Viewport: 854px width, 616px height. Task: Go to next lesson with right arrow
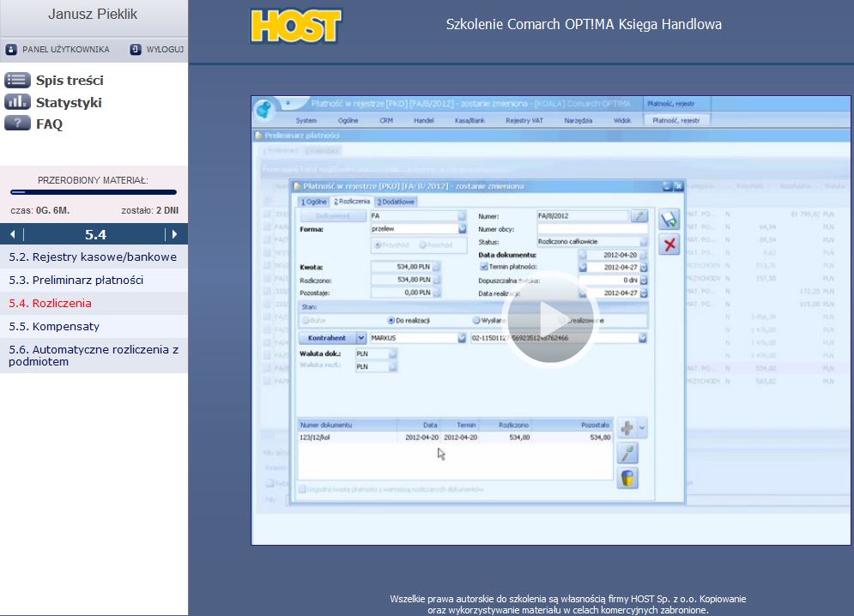(x=174, y=234)
